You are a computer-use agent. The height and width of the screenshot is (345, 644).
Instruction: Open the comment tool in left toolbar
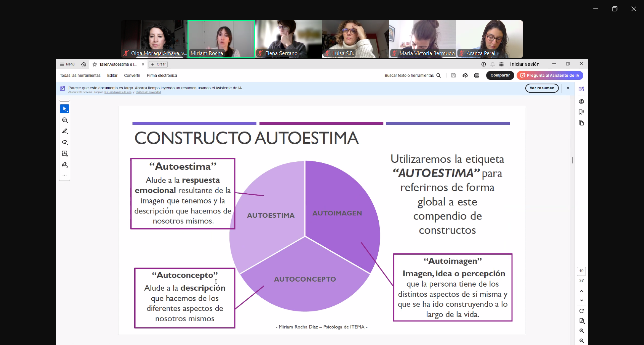tap(65, 120)
